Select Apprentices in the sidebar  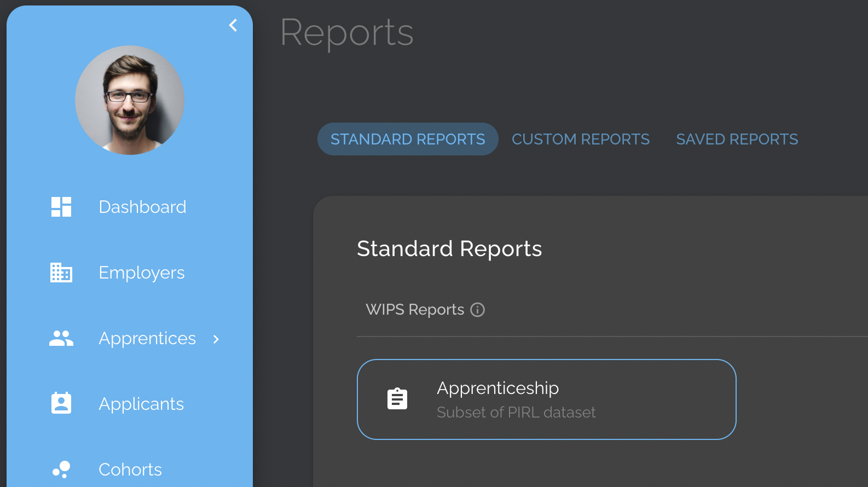pos(147,338)
